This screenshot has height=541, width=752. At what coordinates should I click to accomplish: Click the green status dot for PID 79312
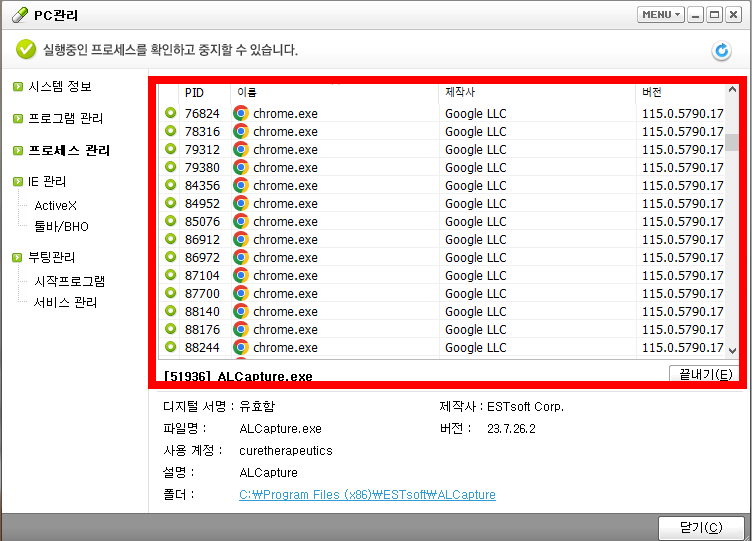point(170,149)
